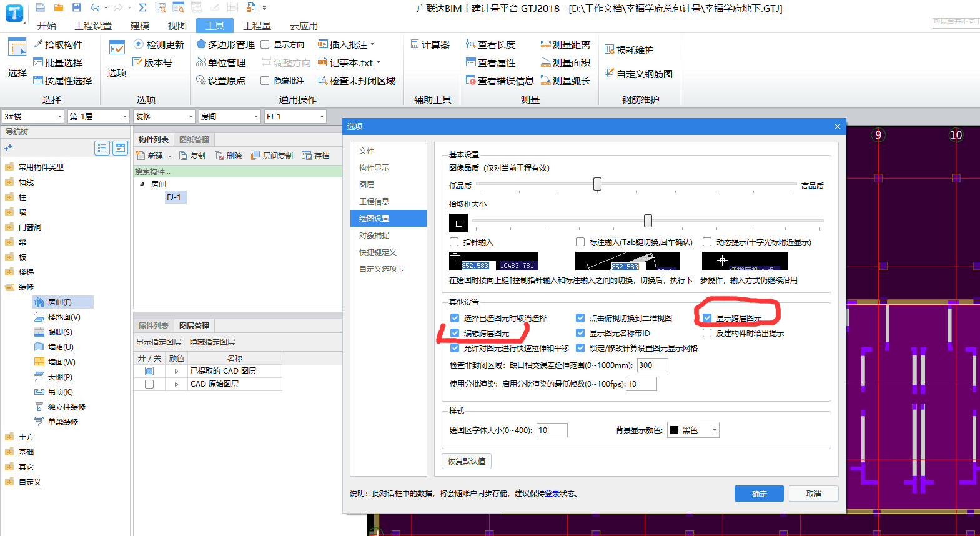
Task: Uncheck 选择已选图元时取消选择
Action: (455, 318)
